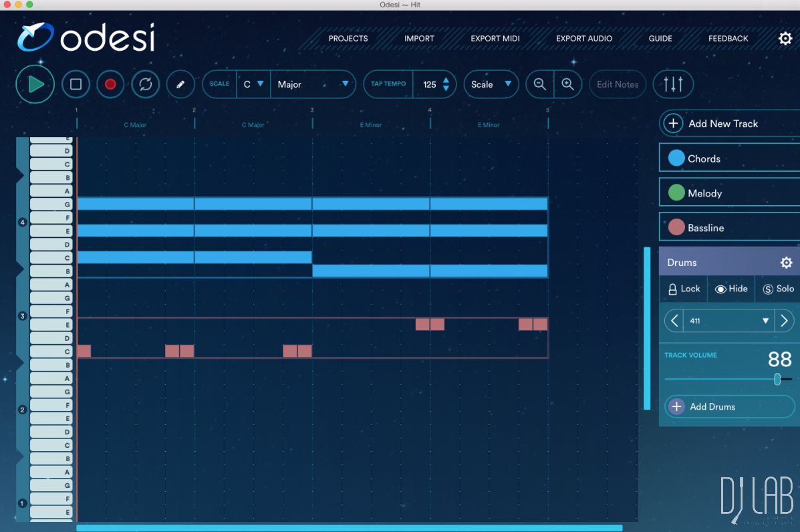The height and width of the screenshot is (532, 800).
Task: Zoom out of the piano roll
Action: (x=539, y=84)
